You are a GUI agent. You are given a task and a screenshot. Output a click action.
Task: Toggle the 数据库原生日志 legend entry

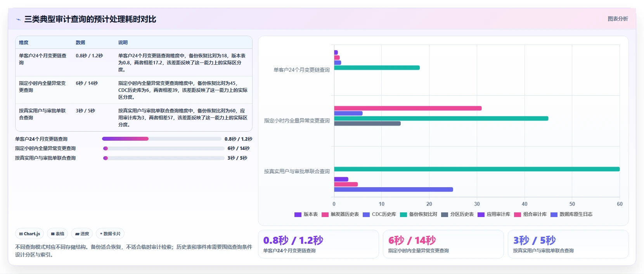[571, 214]
